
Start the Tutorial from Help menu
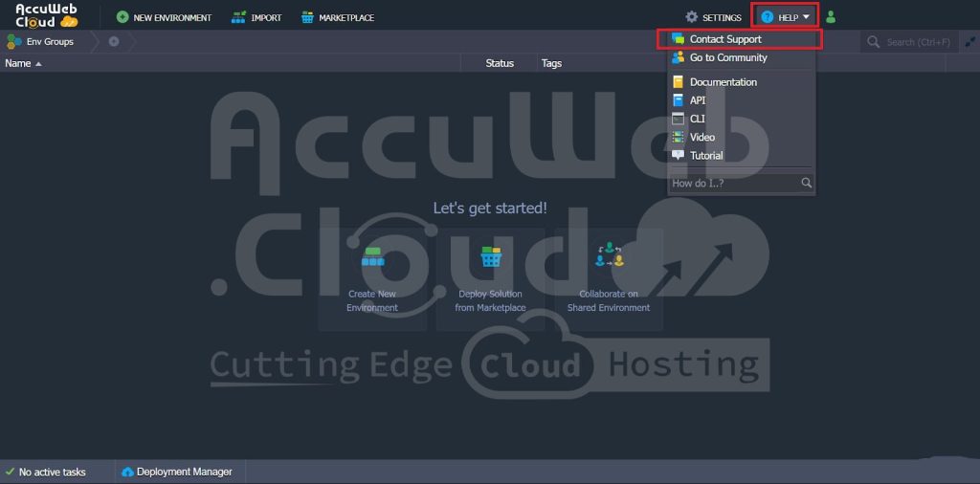(x=706, y=155)
